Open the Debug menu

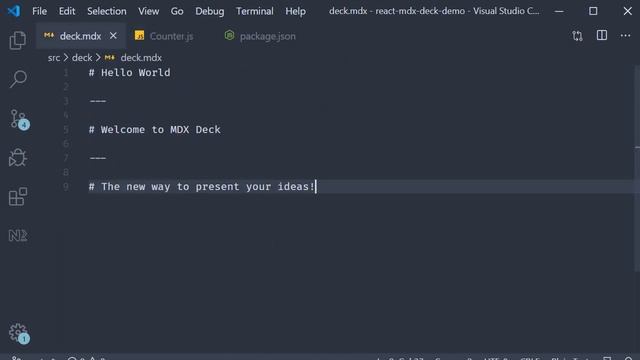[209, 11]
